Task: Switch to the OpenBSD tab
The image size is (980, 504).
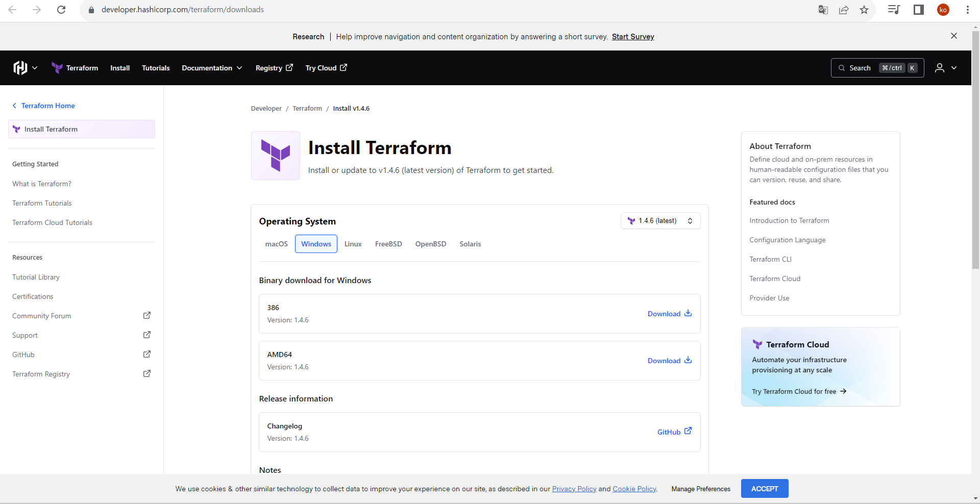Action: pyautogui.click(x=431, y=244)
